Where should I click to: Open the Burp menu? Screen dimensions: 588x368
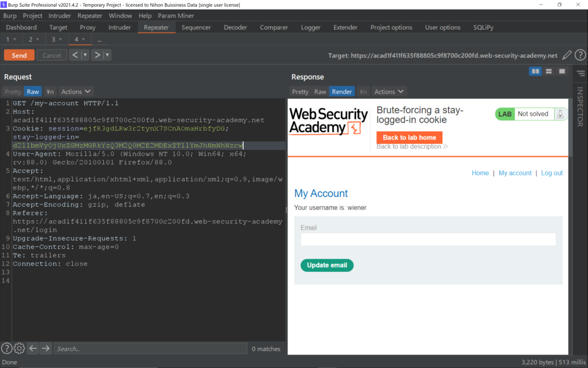coord(10,16)
